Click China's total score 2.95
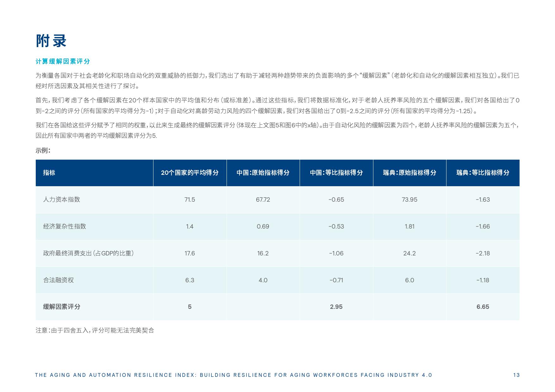Screen dimensions: 555x392 (x=336, y=307)
